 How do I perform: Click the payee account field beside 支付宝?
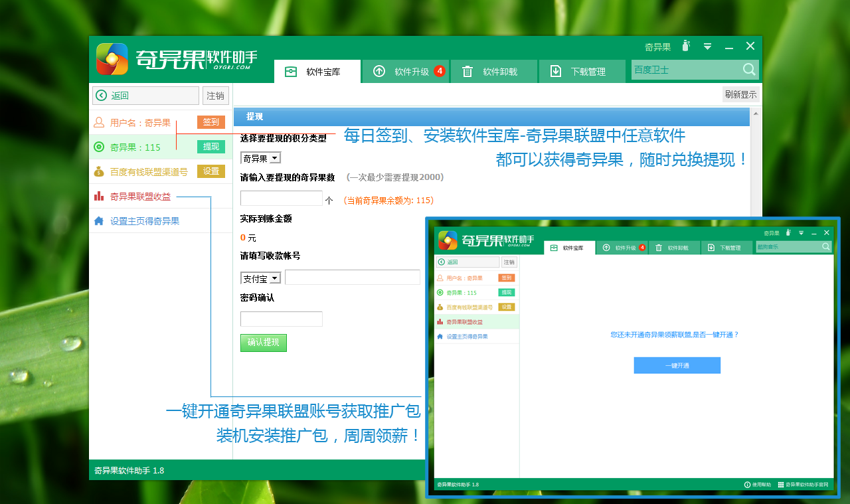coord(353,278)
